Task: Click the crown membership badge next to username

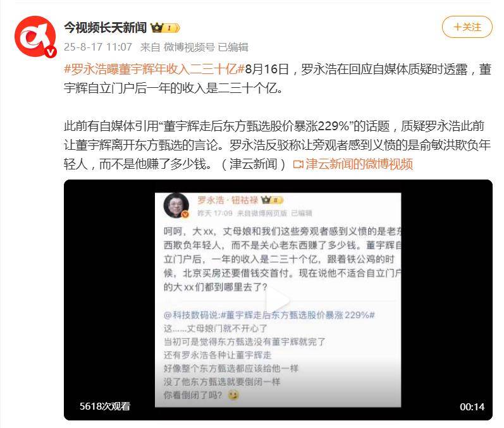Action: pos(165,28)
